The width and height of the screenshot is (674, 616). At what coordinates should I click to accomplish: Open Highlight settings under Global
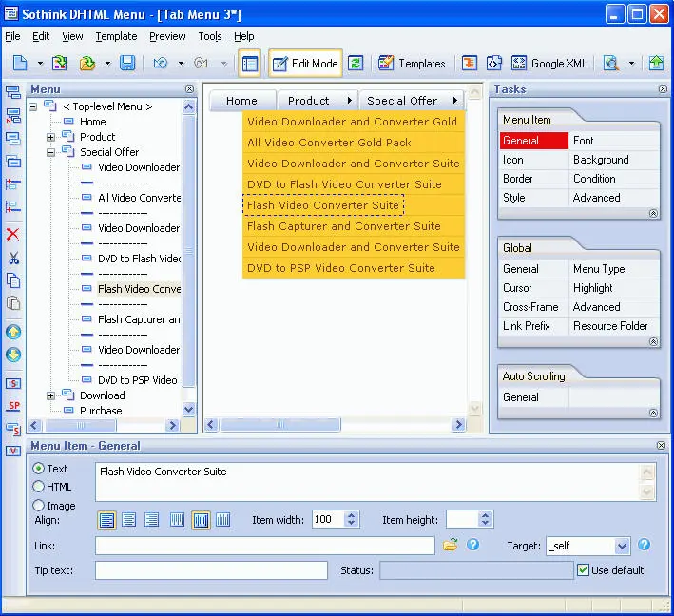593,288
